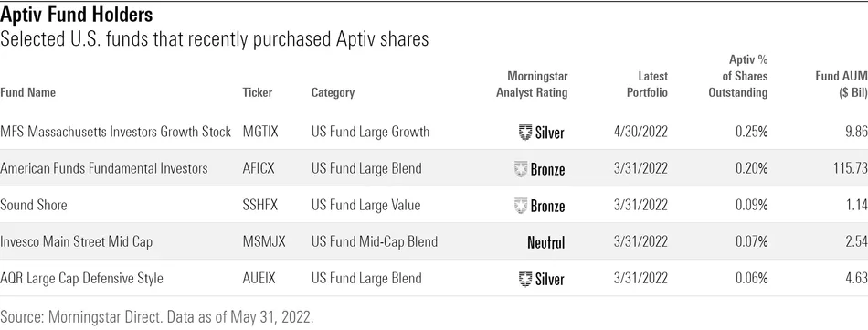The width and height of the screenshot is (868, 330).
Task: Select the MSMJX ticker symbol
Action: point(264,242)
